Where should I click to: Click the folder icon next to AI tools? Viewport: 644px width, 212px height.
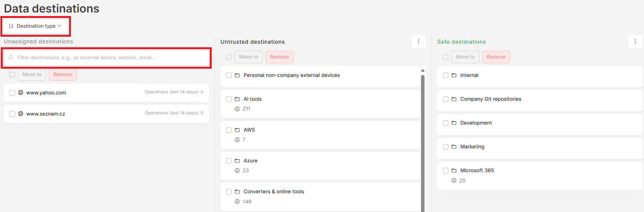(237, 99)
